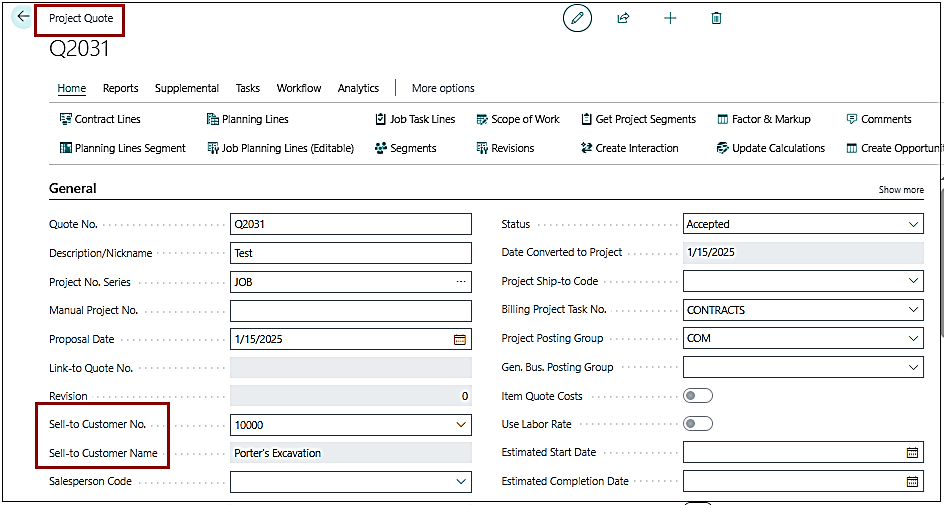Collapse the General section header
The height and width of the screenshot is (505, 944).
(72, 188)
